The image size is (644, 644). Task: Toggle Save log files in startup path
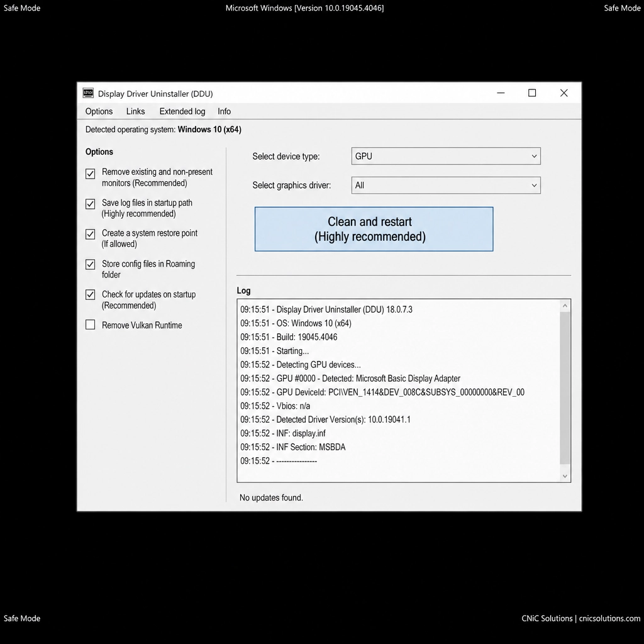91,204
